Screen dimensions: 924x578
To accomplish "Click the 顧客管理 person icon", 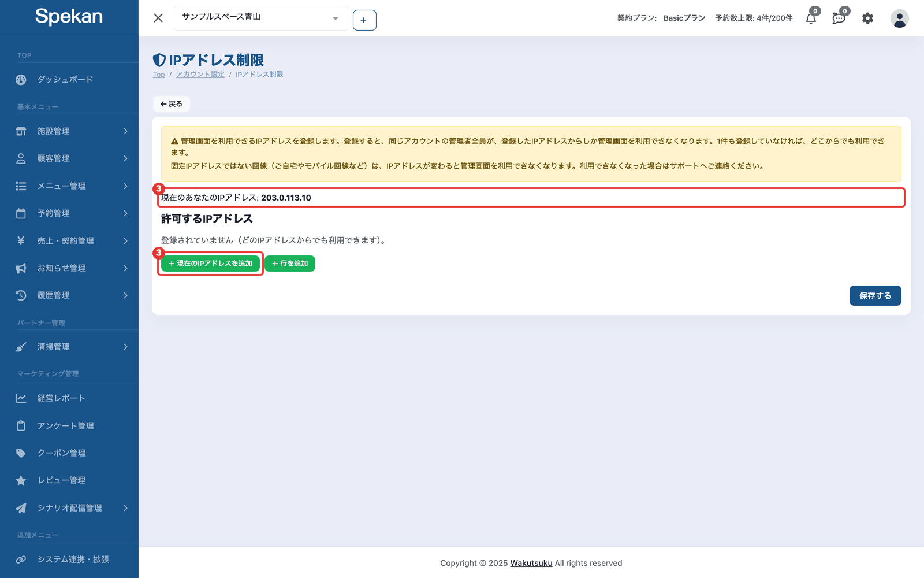I will pos(21,158).
